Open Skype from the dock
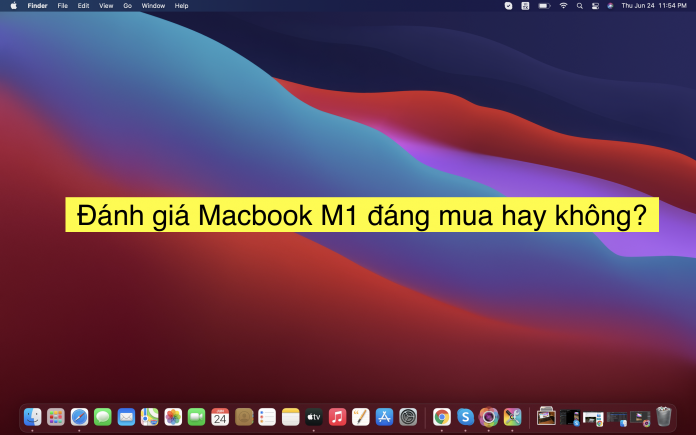 [465, 417]
